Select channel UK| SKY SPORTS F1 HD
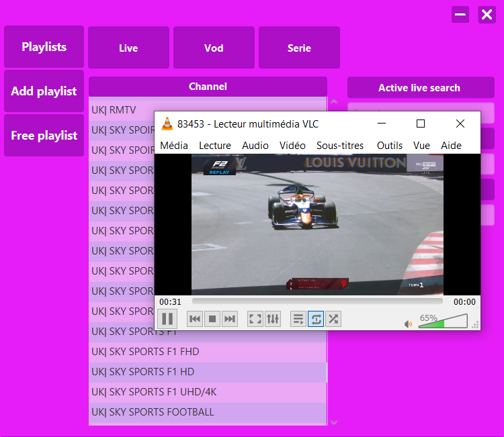Viewport: 504px width, 437px height. (x=208, y=372)
